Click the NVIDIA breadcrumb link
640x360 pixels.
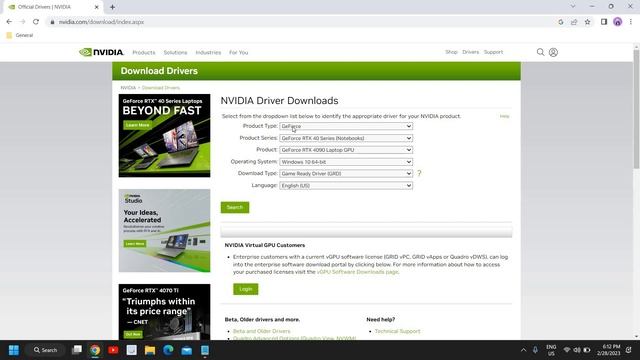128,88
